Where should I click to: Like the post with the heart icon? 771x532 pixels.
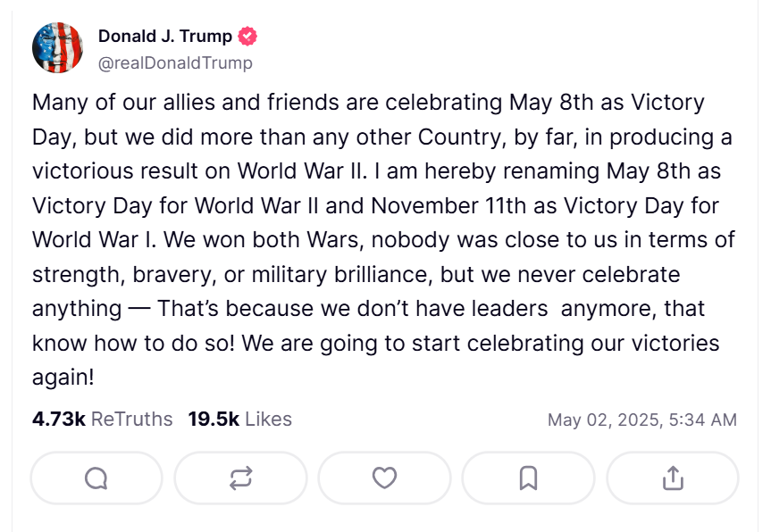pos(384,478)
